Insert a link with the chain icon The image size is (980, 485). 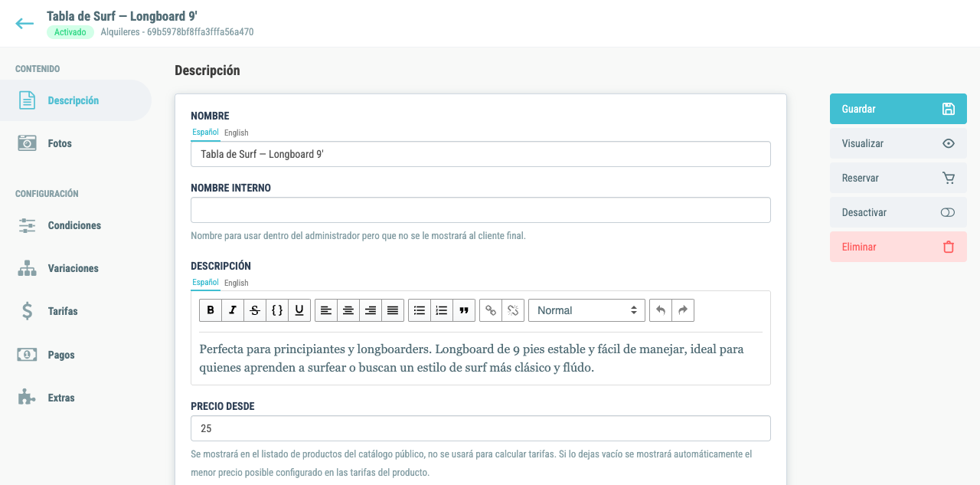point(491,310)
